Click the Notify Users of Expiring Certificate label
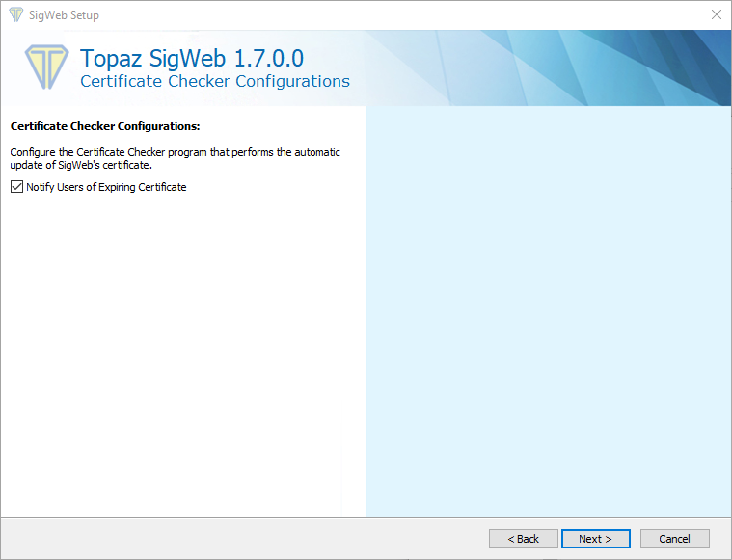732x560 pixels. (x=106, y=187)
